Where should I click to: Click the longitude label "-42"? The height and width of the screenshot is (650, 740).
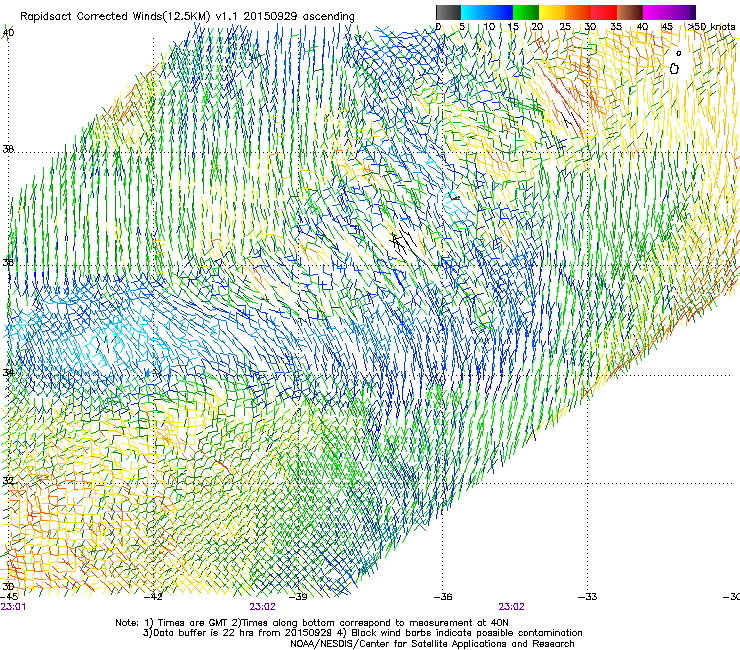pyautogui.click(x=153, y=596)
